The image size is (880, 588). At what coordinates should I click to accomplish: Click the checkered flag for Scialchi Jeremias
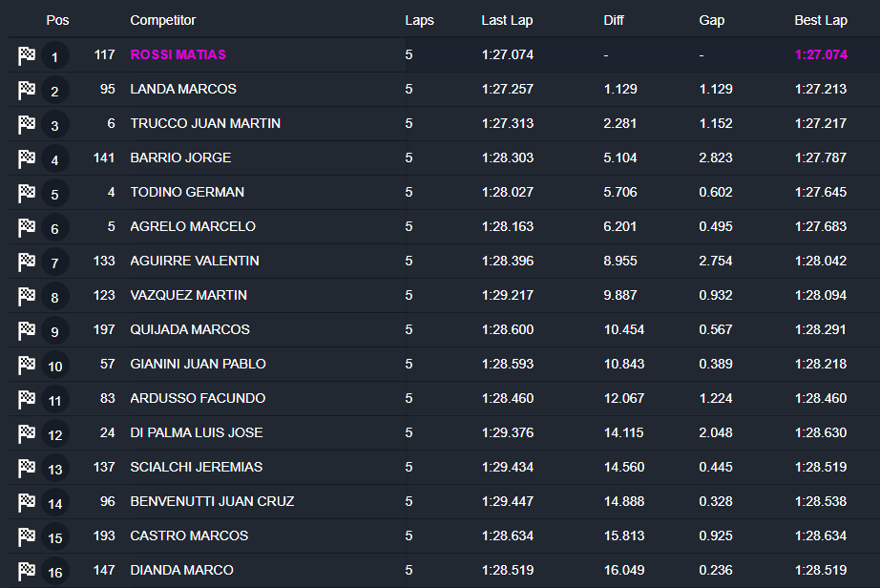(x=27, y=468)
